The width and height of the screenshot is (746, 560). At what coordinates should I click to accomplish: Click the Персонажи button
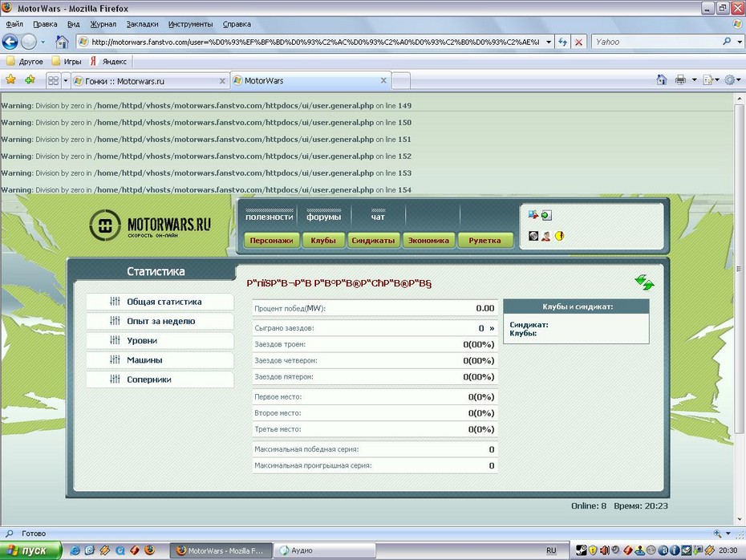tap(272, 240)
